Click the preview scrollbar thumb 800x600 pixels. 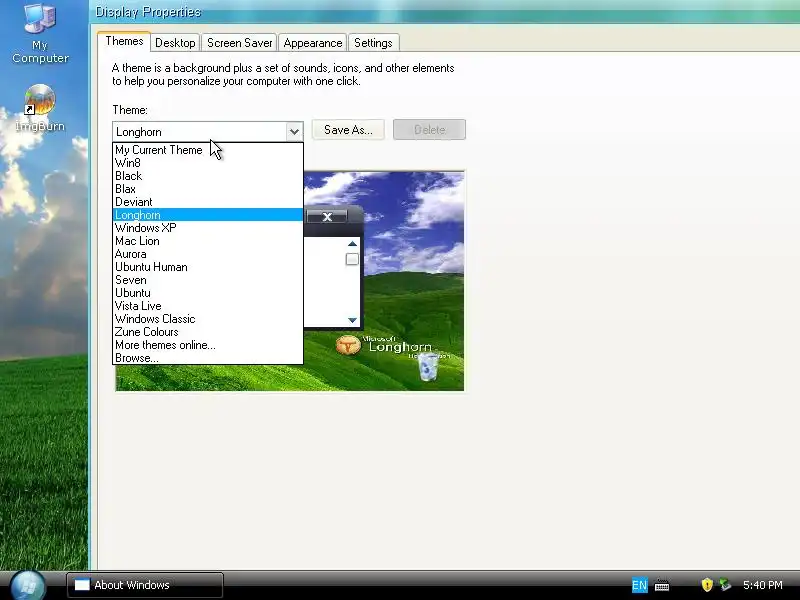click(x=352, y=259)
